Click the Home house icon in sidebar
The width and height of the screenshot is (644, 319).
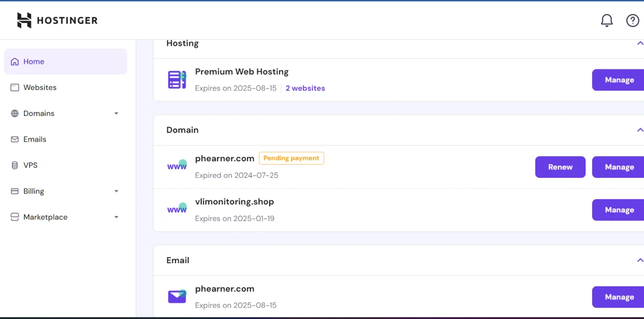point(15,62)
